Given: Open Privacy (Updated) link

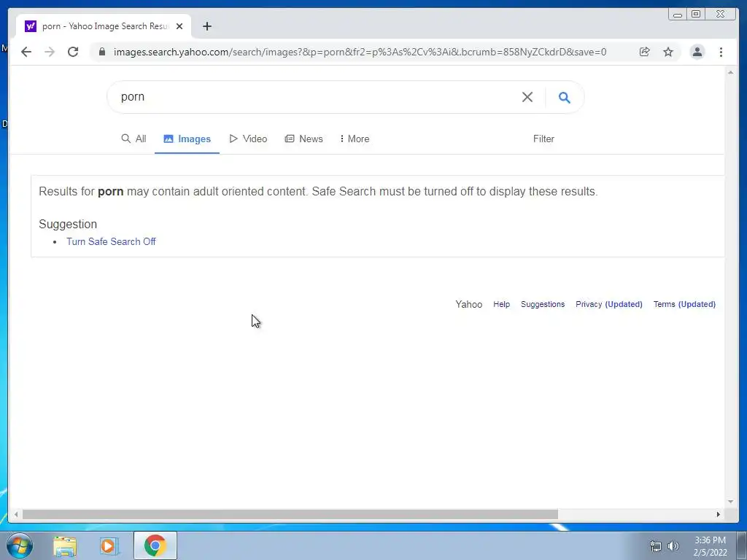Looking at the screenshot, I should click(609, 304).
